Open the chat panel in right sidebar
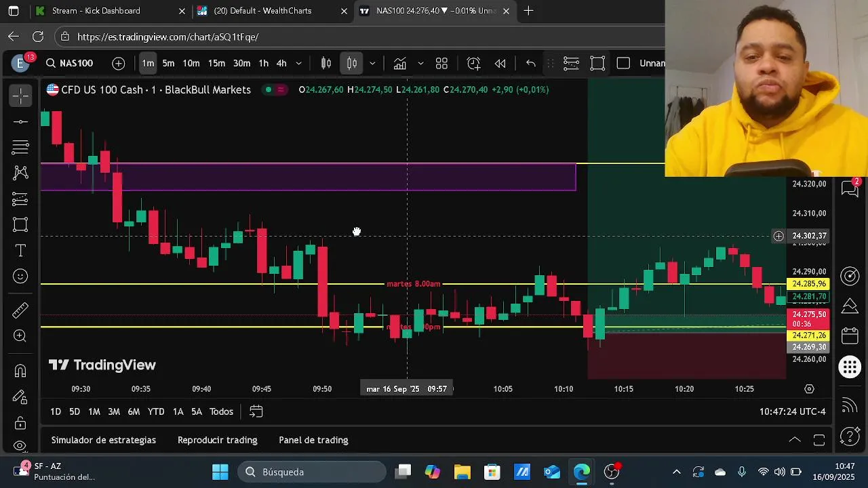The height and width of the screenshot is (488, 868). tap(850, 188)
